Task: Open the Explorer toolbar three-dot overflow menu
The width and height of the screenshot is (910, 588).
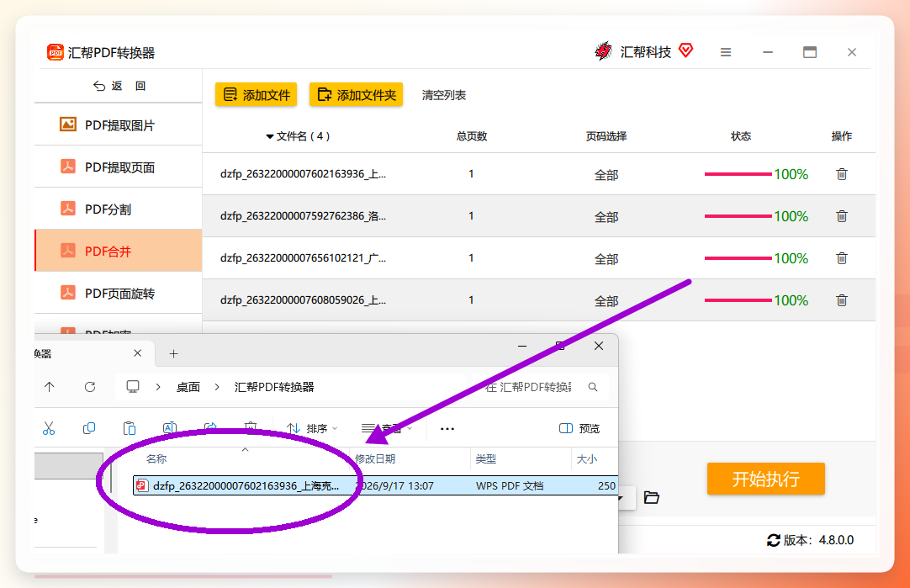Action: [x=447, y=429]
